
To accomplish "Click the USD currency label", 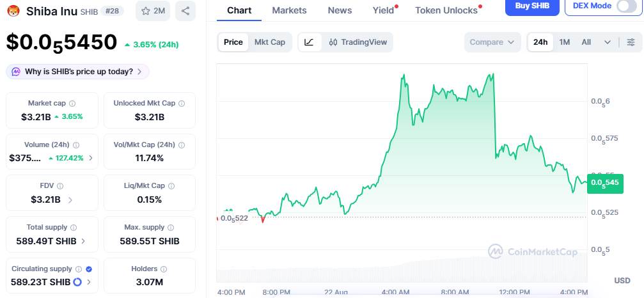I will (x=622, y=281).
